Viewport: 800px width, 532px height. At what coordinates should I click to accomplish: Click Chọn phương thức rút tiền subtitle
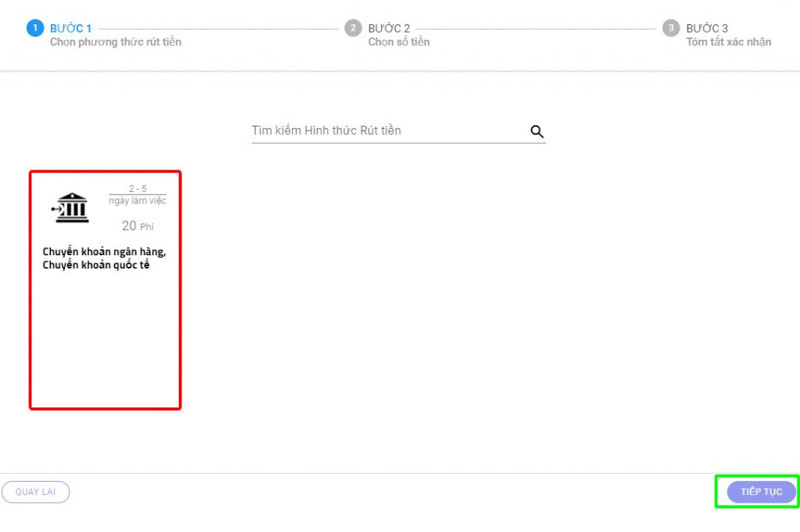[115, 42]
